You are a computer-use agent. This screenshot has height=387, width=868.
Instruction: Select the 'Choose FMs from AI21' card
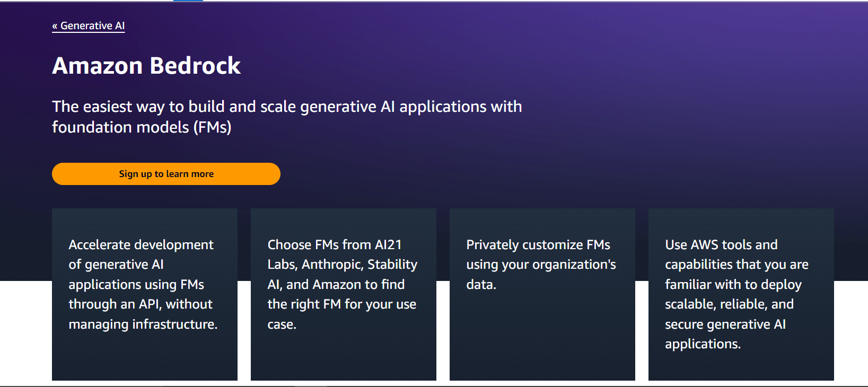pos(344,294)
